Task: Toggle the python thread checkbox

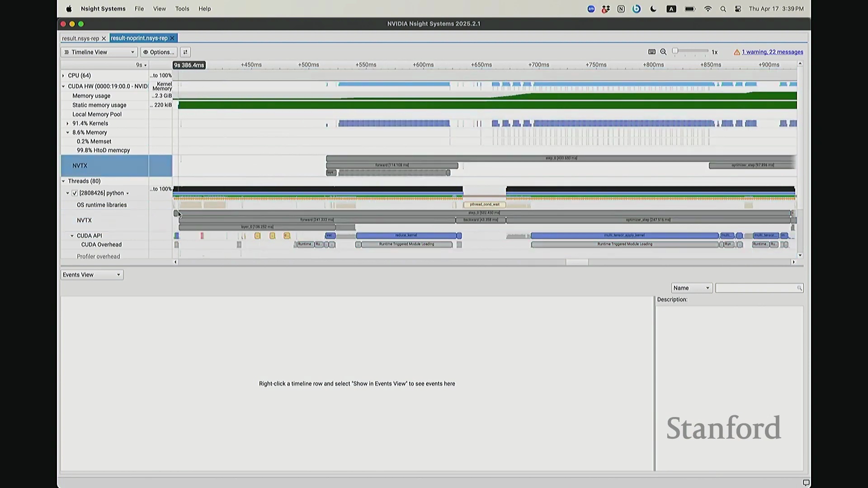Action: [x=75, y=193]
